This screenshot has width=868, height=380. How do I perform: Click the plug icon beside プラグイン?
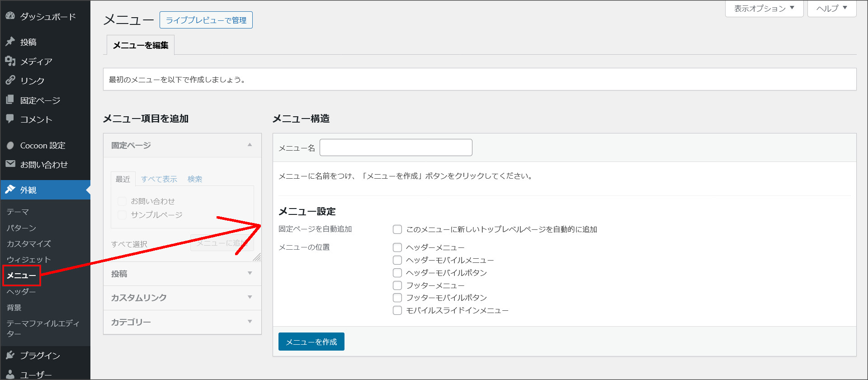click(x=10, y=355)
